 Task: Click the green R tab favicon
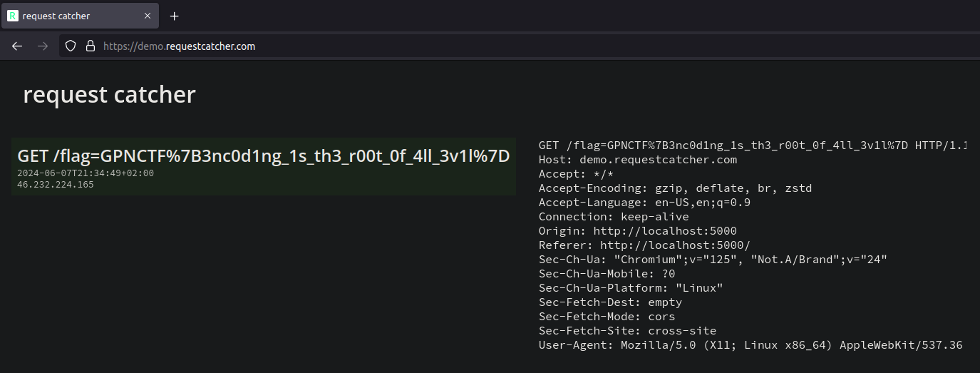(x=13, y=16)
